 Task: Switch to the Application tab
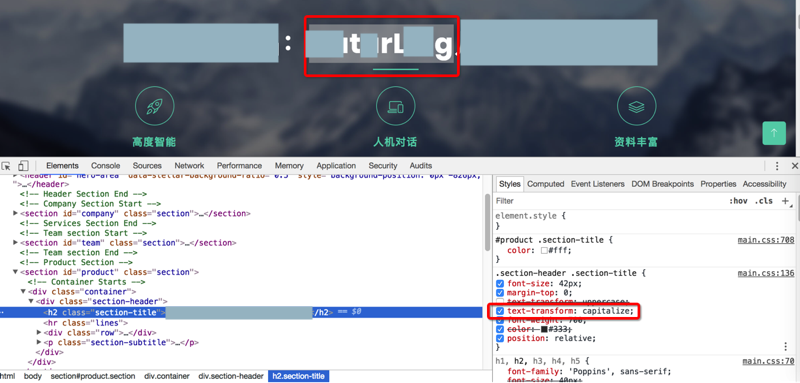(336, 166)
